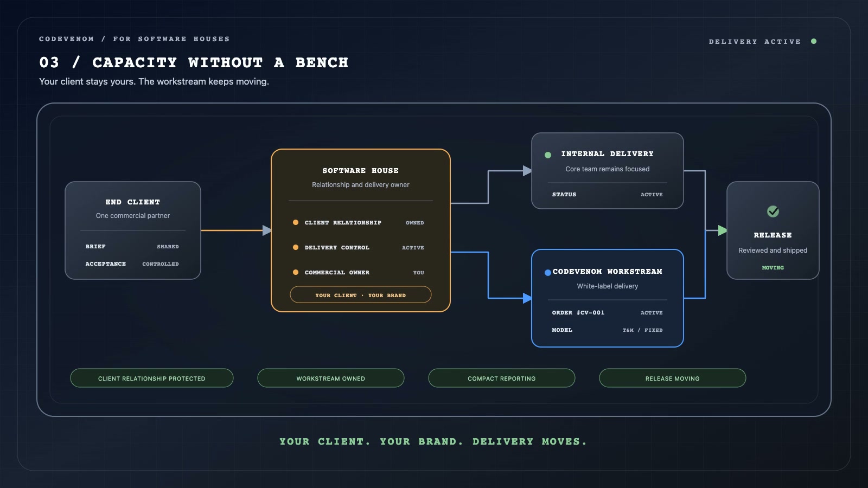Viewport: 868px width, 488px height.
Task: Click the Client Relationship Protected pill
Action: (152, 378)
